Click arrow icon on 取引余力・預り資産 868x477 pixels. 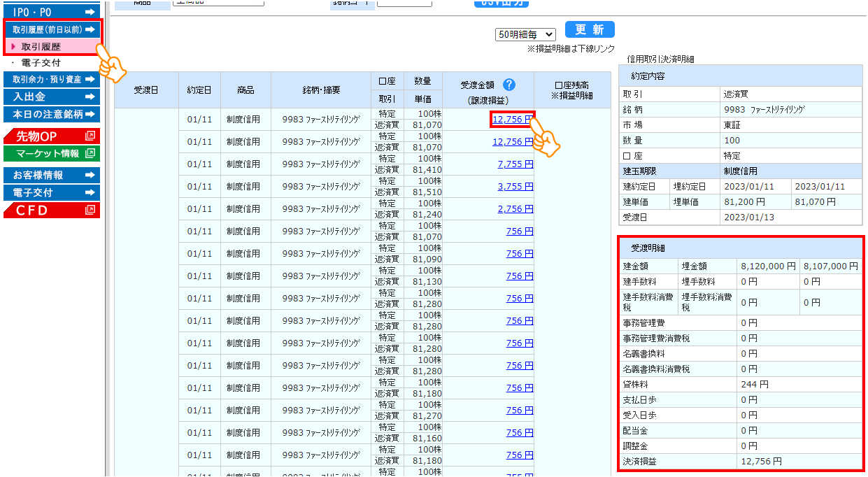(90, 80)
